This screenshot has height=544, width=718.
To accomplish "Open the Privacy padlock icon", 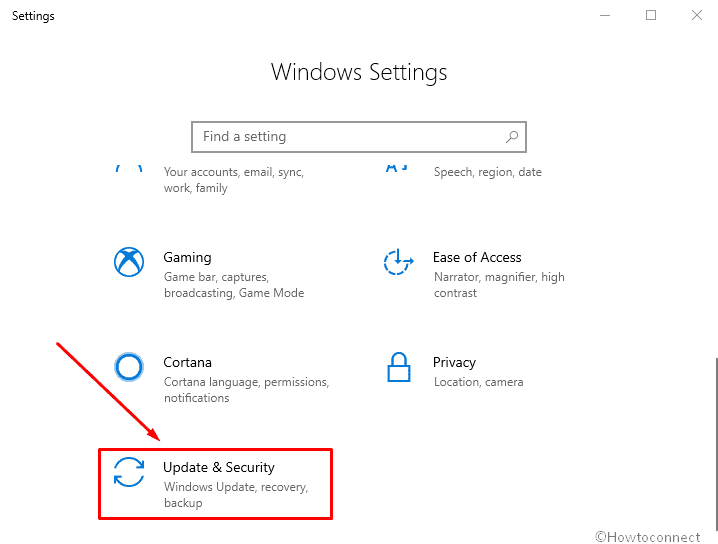I will pos(398,367).
